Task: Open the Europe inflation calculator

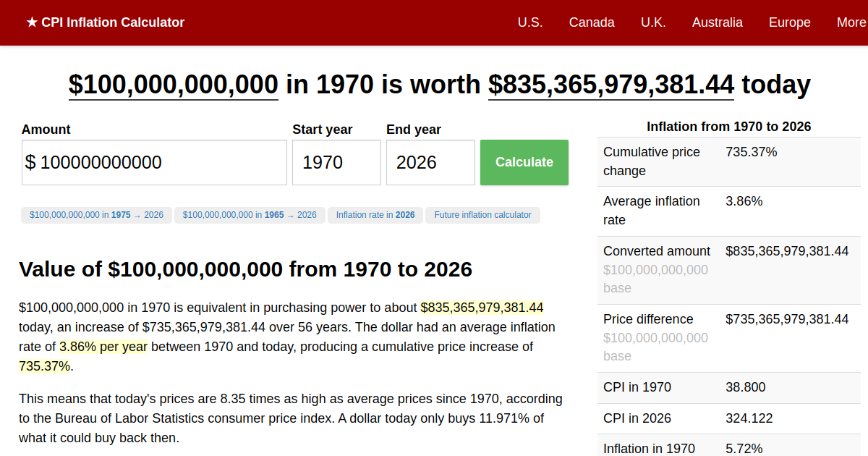Action: click(789, 22)
